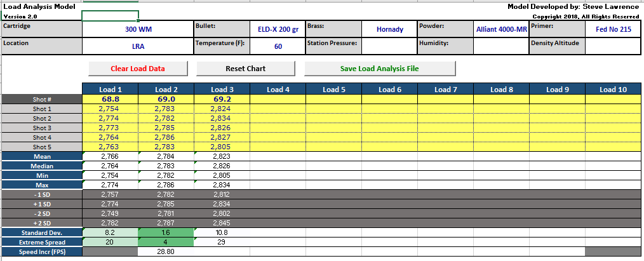This screenshot has width=644, height=261.
Task: Select the Load 9 column header
Action: (558, 89)
